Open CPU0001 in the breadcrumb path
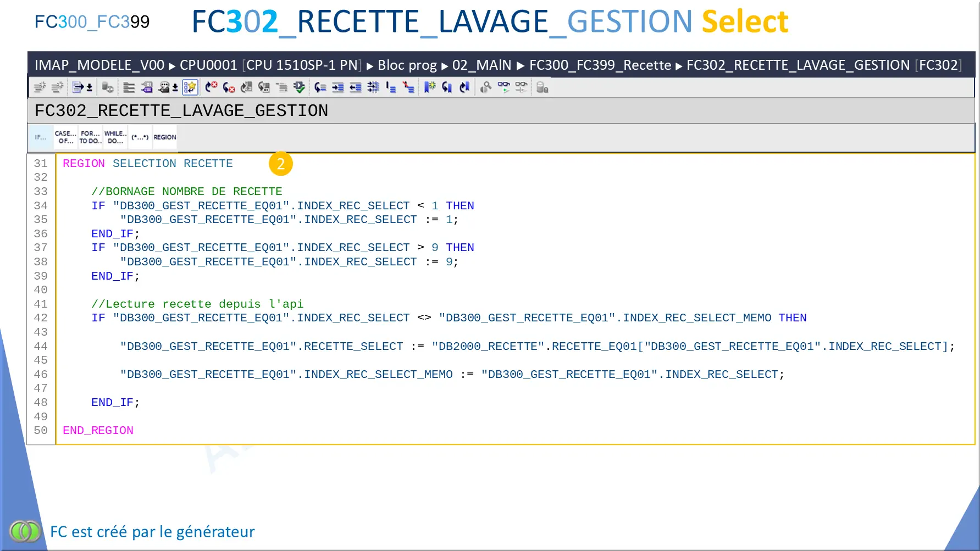The image size is (980, 551). tap(208, 65)
